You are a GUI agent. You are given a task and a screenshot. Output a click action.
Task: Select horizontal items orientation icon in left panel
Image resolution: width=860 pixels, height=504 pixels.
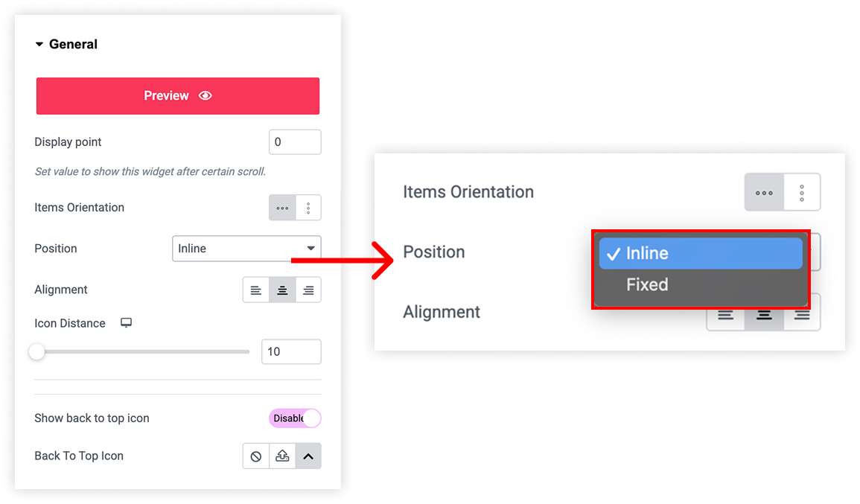click(282, 208)
